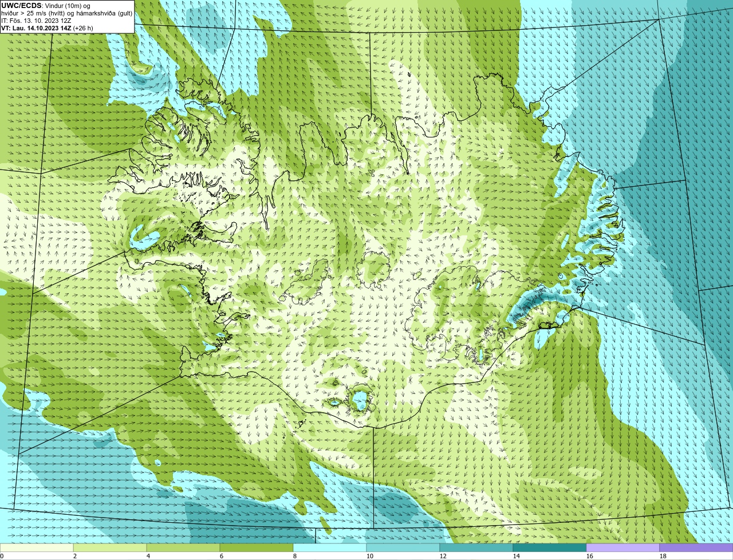Click the legend line mentioning "hámarkshviða (gult)"

pos(67,13)
